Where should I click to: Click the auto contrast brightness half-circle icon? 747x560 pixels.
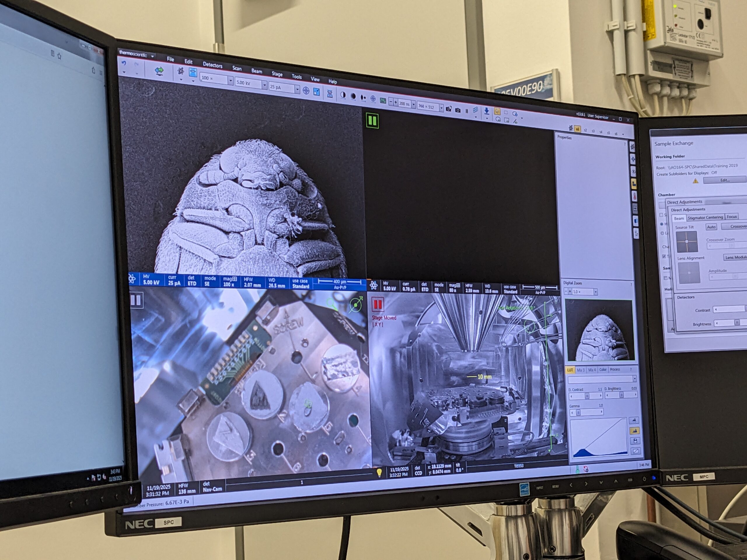[x=343, y=95]
